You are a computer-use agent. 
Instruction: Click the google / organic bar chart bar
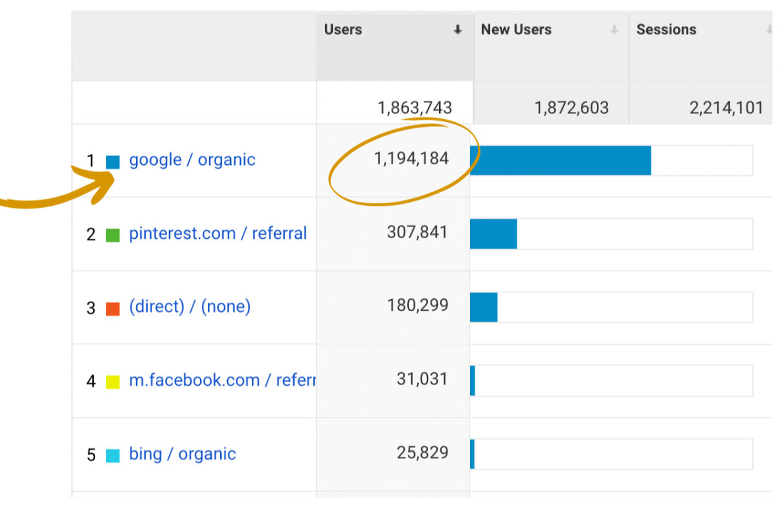[561, 161]
